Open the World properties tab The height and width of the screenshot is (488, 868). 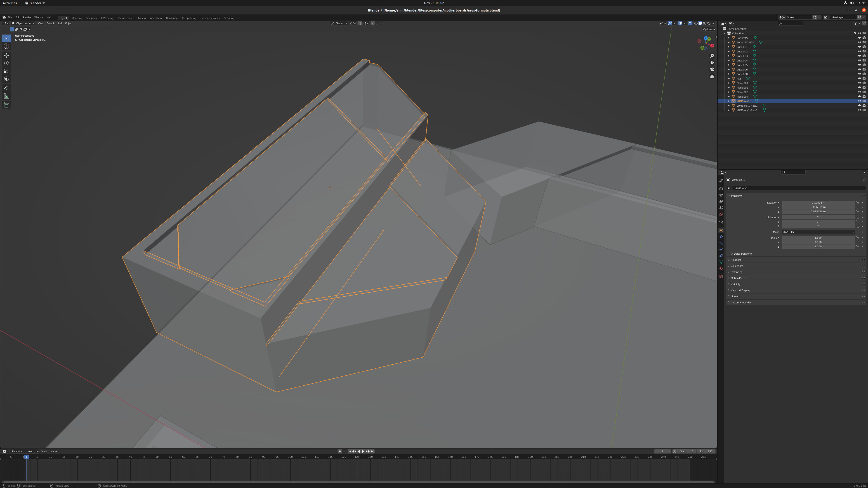[721, 214]
